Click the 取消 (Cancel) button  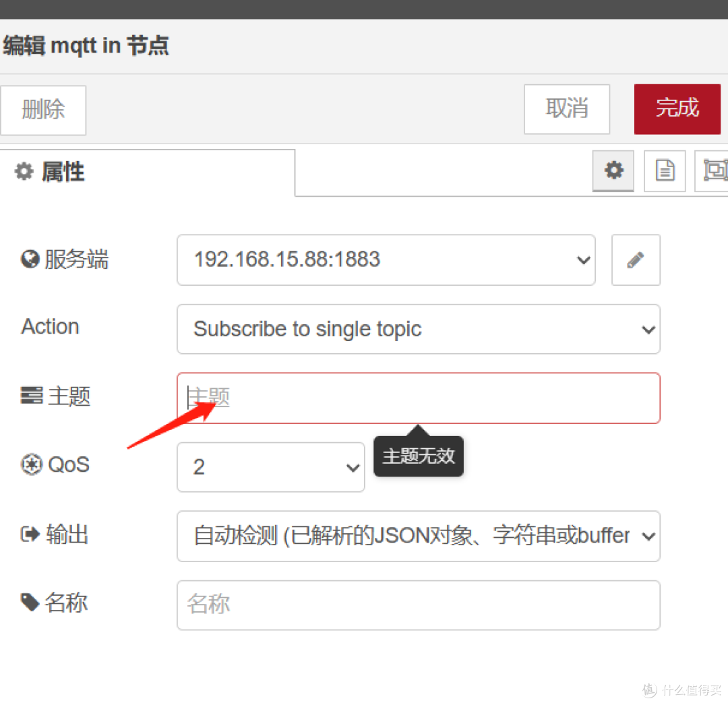[566, 109]
